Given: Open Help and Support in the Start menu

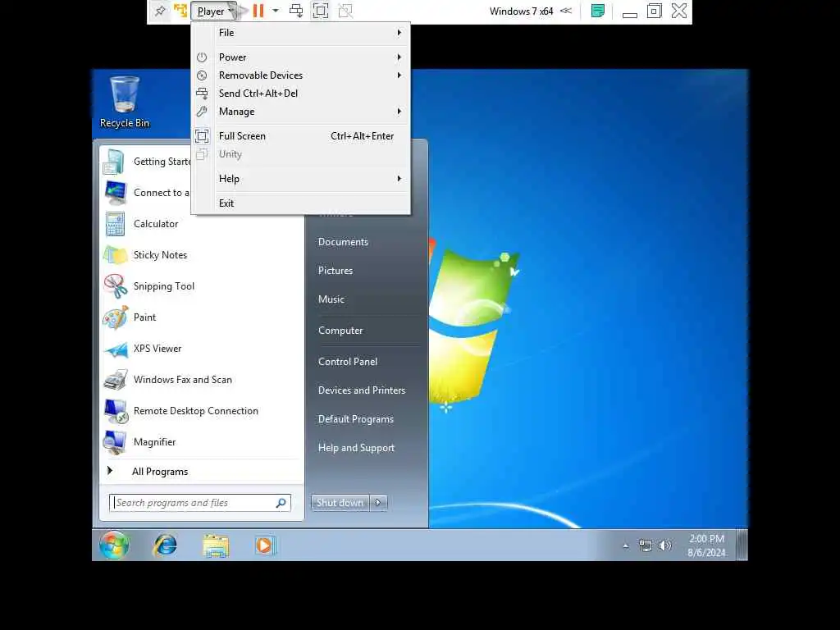Looking at the screenshot, I should coord(356,448).
